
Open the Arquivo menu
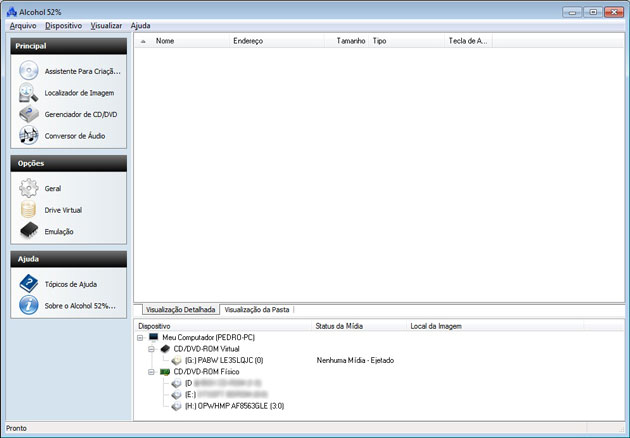click(x=23, y=26)
